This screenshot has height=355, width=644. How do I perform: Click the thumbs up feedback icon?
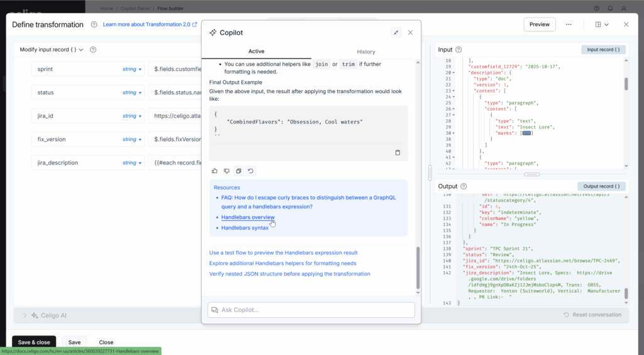point(214,171)
